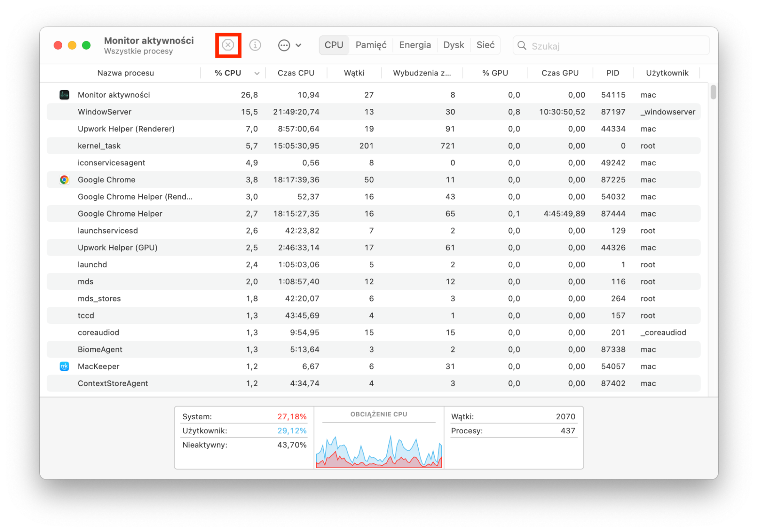
Task: Switch to the CPU tab
Action: point(334,45)
